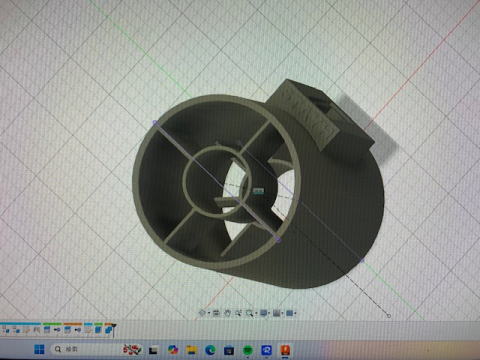This screenshot has height=360, width=480.
Task: Open File Explorer from the taskbar
Action: [192, 350]
